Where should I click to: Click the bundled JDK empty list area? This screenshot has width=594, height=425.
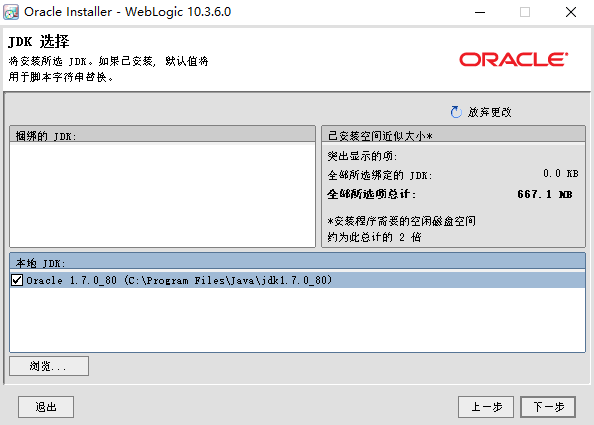click(x=163, y=195)
